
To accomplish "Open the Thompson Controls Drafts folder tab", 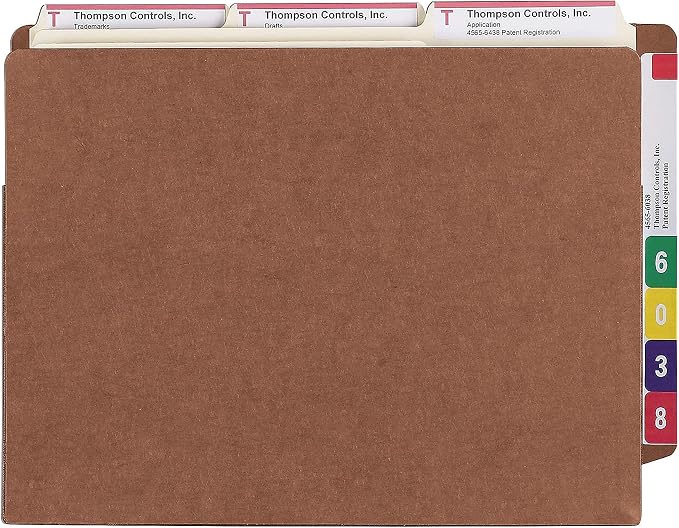I will (323, 16).
